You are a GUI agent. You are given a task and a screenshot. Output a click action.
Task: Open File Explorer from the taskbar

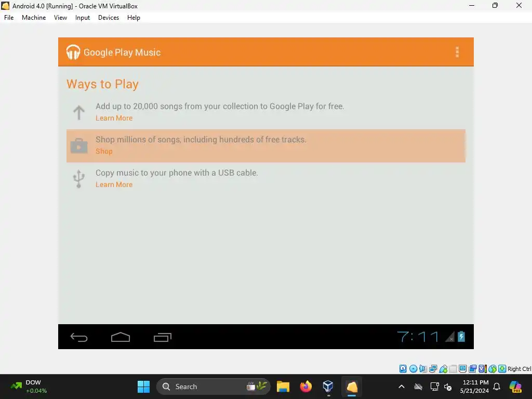(x=283, y=387)
